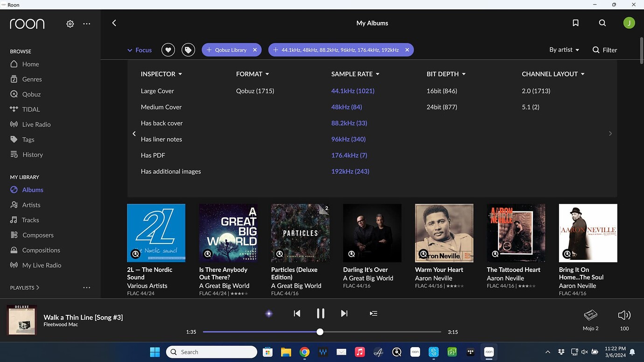Open the By artist sort dropdown

pos(564,49)
